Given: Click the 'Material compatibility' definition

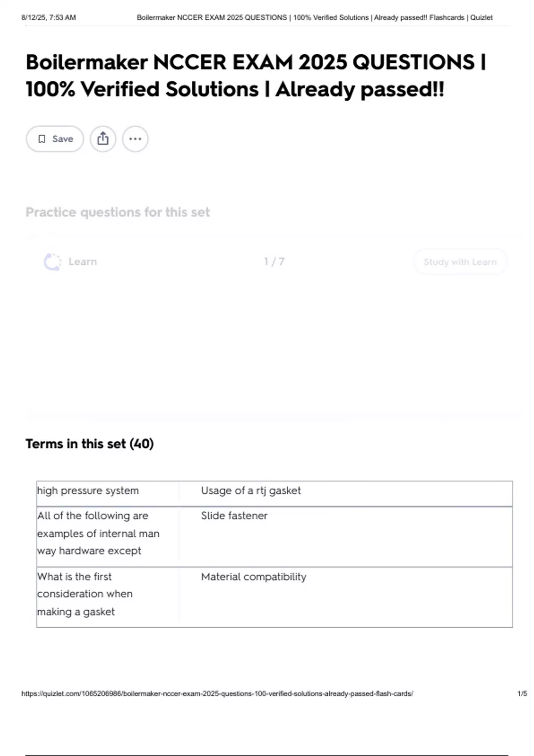Looking at the screenshot, I should [254, 577].
